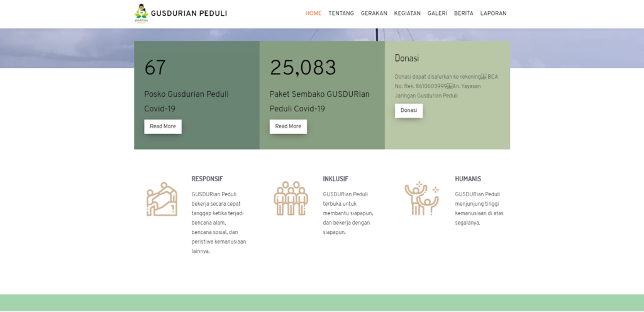
Task: Click the 25,083 counter number
Action: point(303,68)
